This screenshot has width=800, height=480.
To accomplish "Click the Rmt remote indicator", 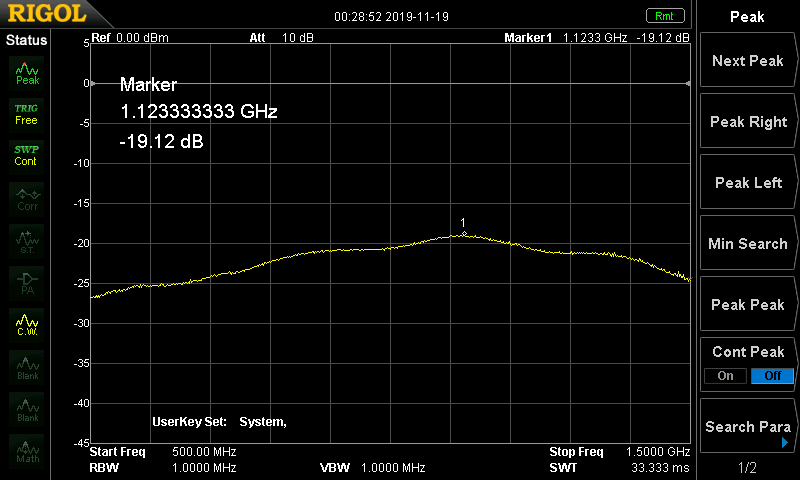I will 664,15.
